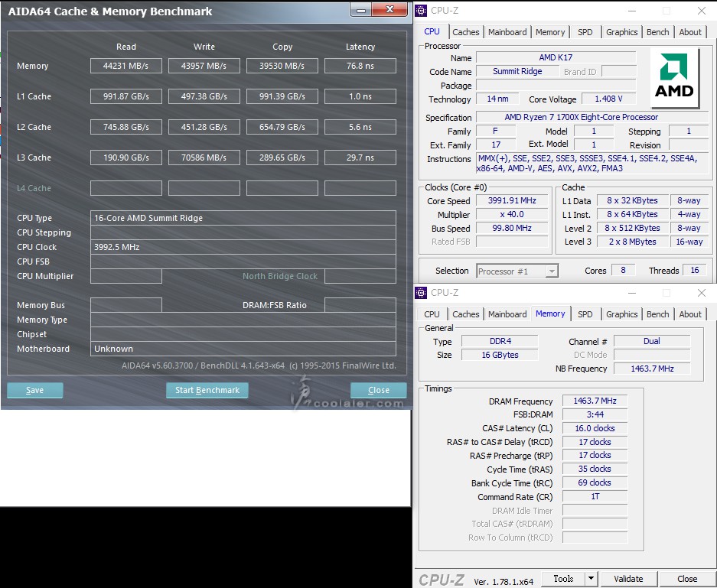Open About tab in the CPU-Z memory timings window
The image size is (717, 588).
tap(690, 314)
